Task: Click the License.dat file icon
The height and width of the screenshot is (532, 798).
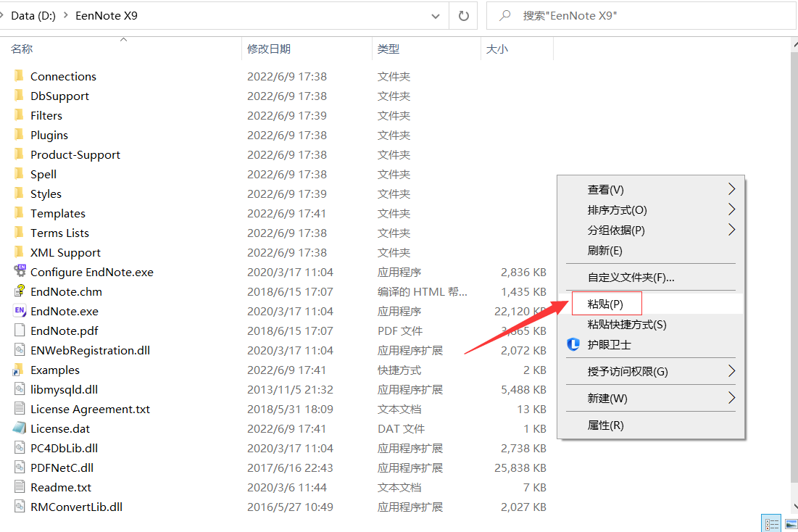Action: (20, 428)
